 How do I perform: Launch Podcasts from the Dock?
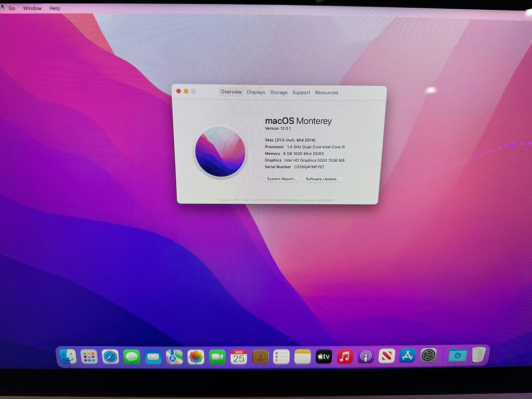(x=366, y=357)
